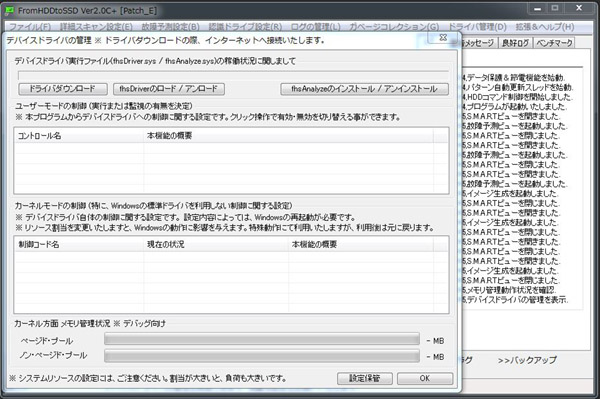Switch to the partially hidden メッセージ tab
The height and width of the screenshot is (399, 600).
479,43
